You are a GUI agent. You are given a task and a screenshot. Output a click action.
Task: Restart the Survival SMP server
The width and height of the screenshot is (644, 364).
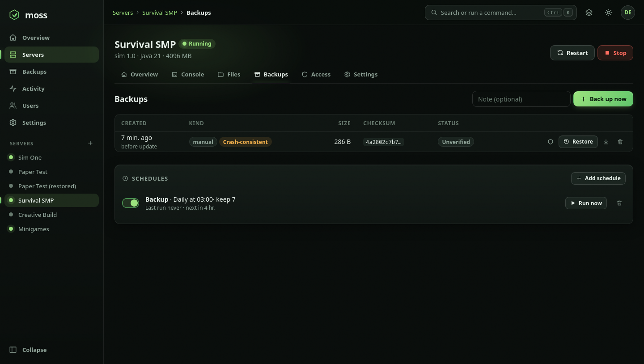(x=572, y=53)
